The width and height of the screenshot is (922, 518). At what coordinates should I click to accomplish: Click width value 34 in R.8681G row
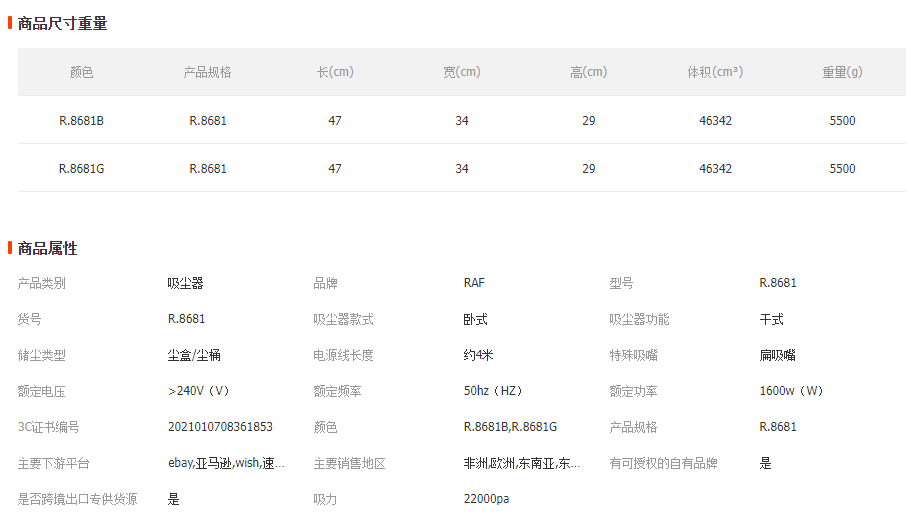coord(462,169)
